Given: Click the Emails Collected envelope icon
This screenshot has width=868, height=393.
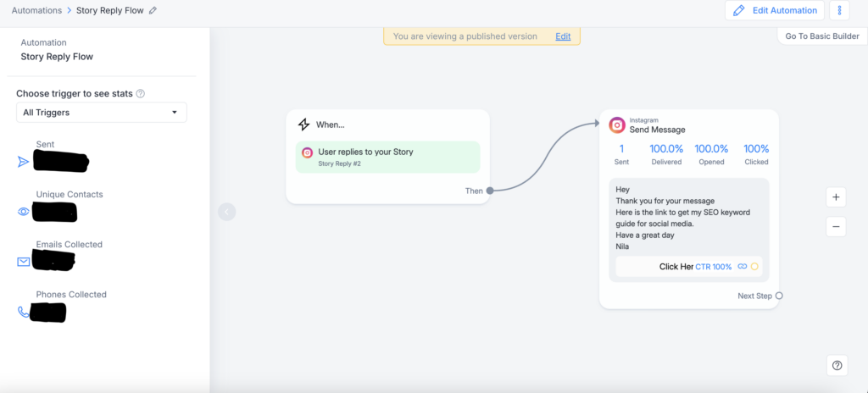Looking at the screenshot, I should [23, 262].
